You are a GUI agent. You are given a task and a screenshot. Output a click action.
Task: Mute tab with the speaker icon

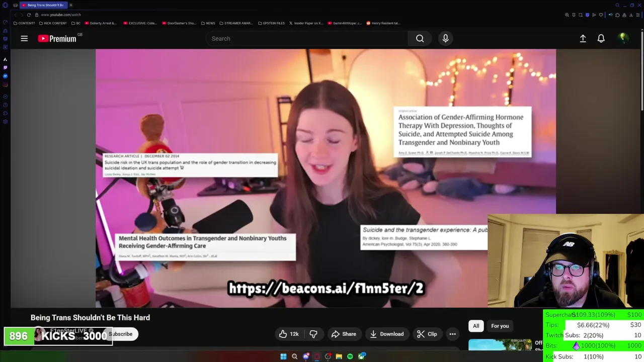[611, 15]
